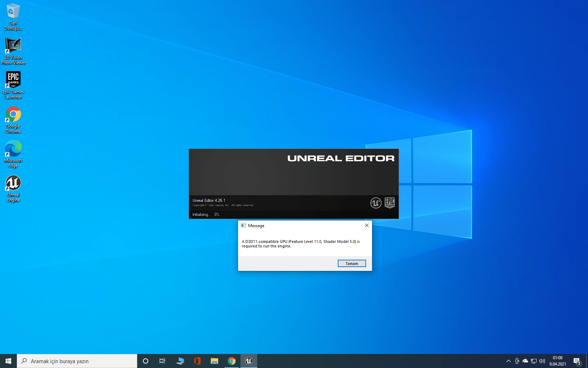Open the clock showing 01:08
This screenshot has height=368, width=588.
(558, 361)
